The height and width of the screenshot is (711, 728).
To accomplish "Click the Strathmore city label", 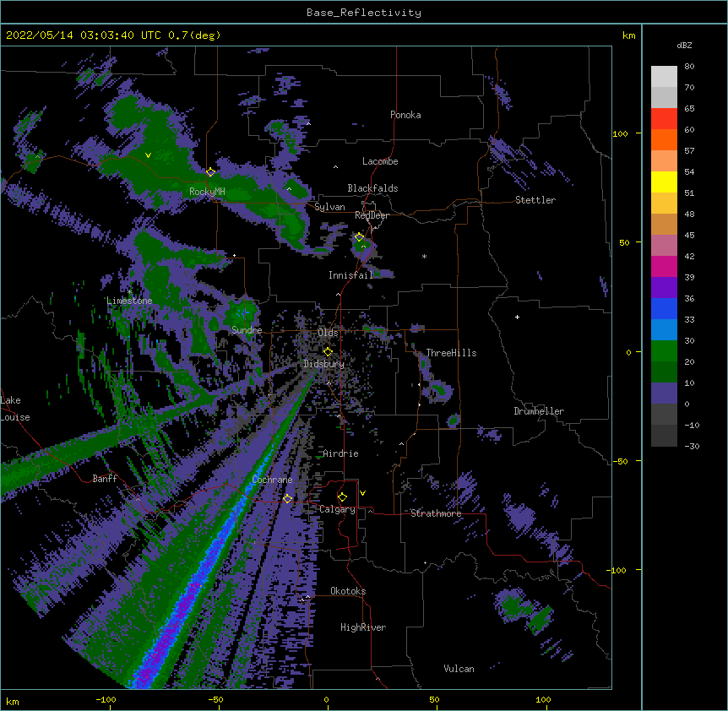I will pyautogui.click(x=436, y=513).
